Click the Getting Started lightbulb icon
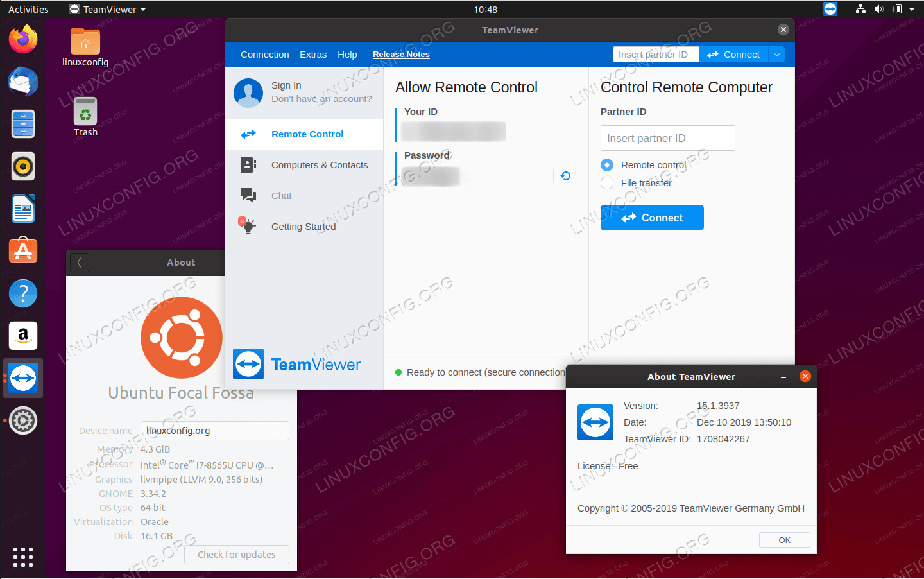Image resolution: width=924 pixels, height=579 pixels. coord(248,226)
